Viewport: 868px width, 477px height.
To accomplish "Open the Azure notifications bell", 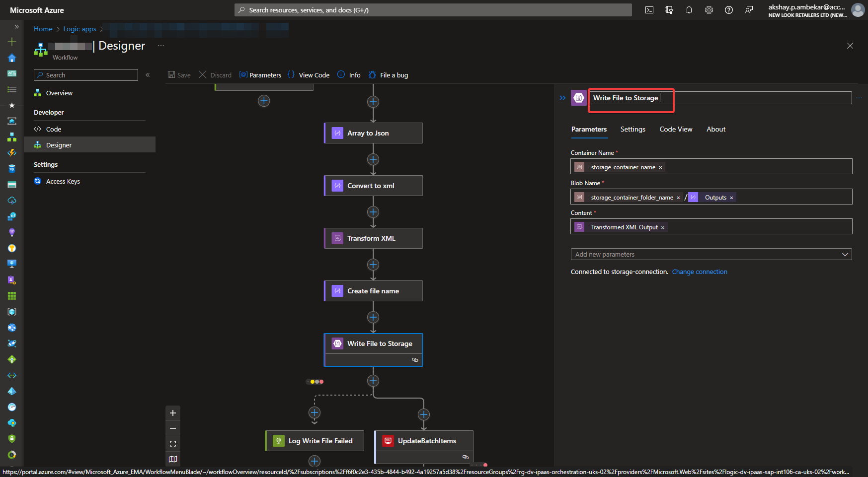I will 689,9.
